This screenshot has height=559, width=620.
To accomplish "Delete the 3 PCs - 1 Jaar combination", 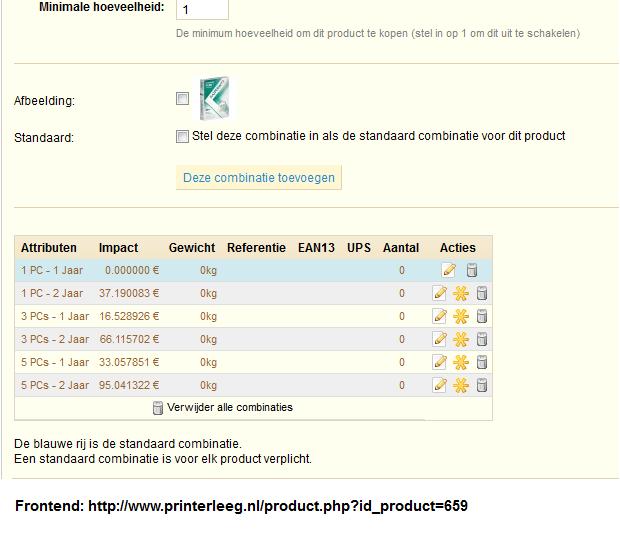I will (482, 316).
